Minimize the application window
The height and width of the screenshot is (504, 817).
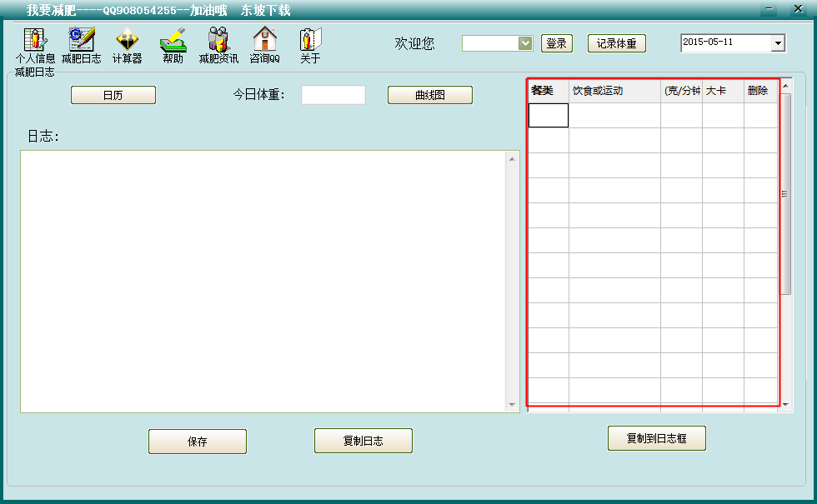pyautogui.click(x=769, y=9)
